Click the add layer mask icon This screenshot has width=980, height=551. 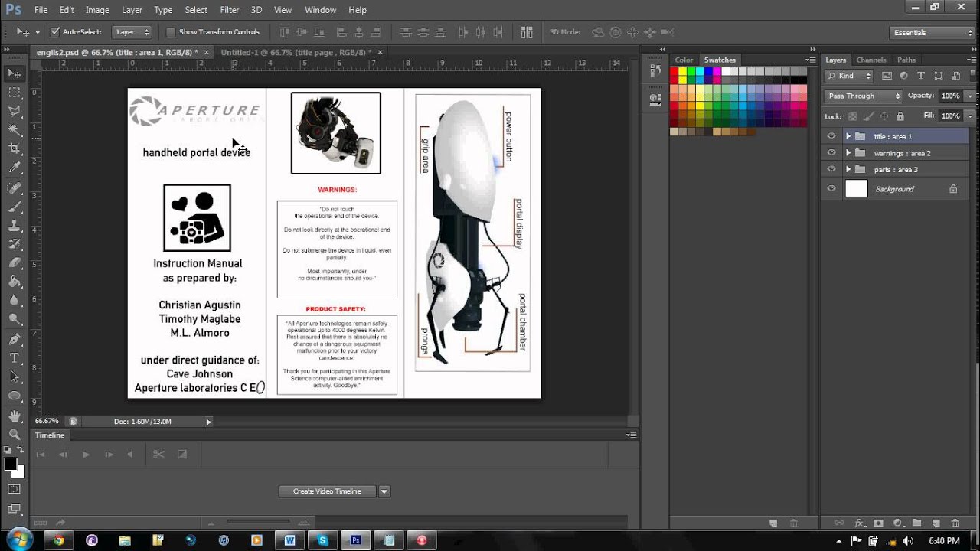tap(877, 523)
